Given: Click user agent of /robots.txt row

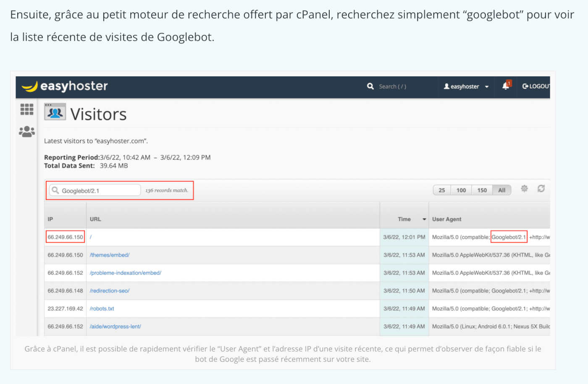Looking at the screenshot, I should coord(491,308).
